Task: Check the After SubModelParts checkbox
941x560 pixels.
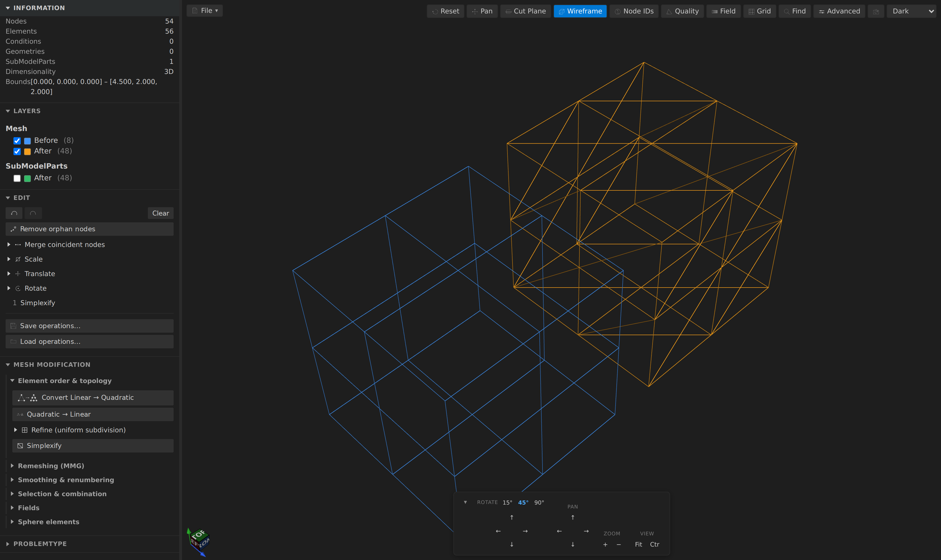Action: click(17, 178)
